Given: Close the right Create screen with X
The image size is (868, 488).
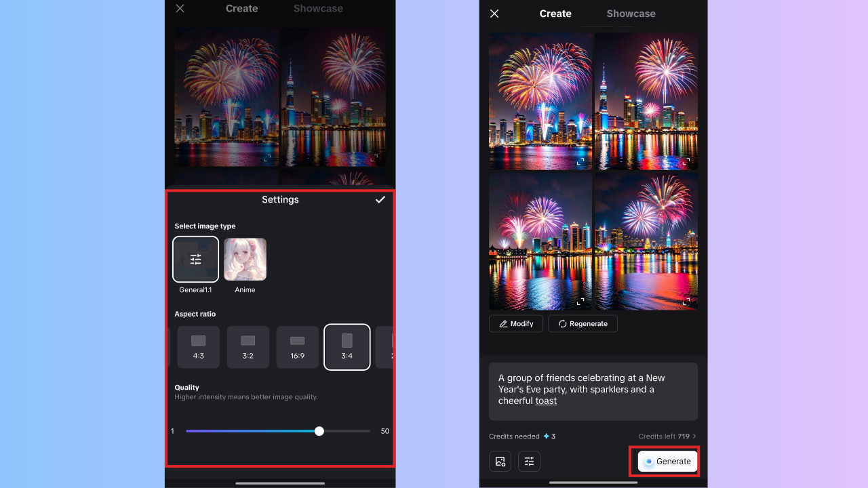Looking at the screenshot, I should coord(494,14).
